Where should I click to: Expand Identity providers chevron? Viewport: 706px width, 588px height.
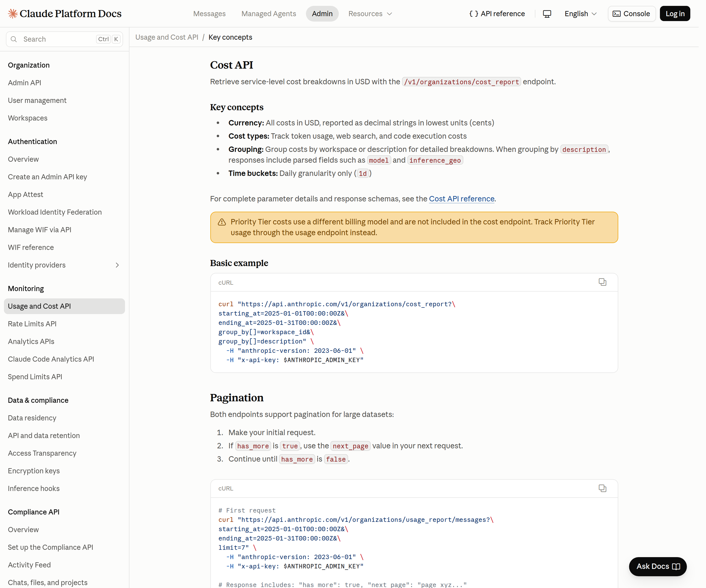[118, 268]
